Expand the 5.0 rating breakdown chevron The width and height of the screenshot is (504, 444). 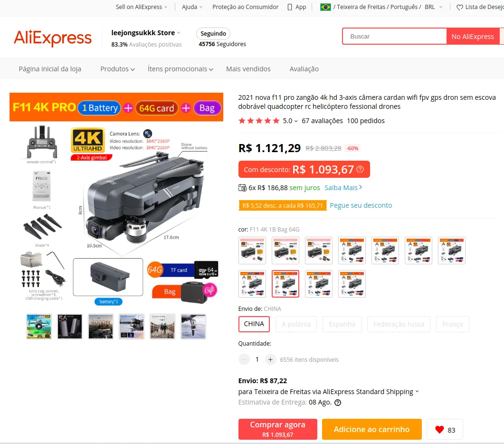click(296, 121)
